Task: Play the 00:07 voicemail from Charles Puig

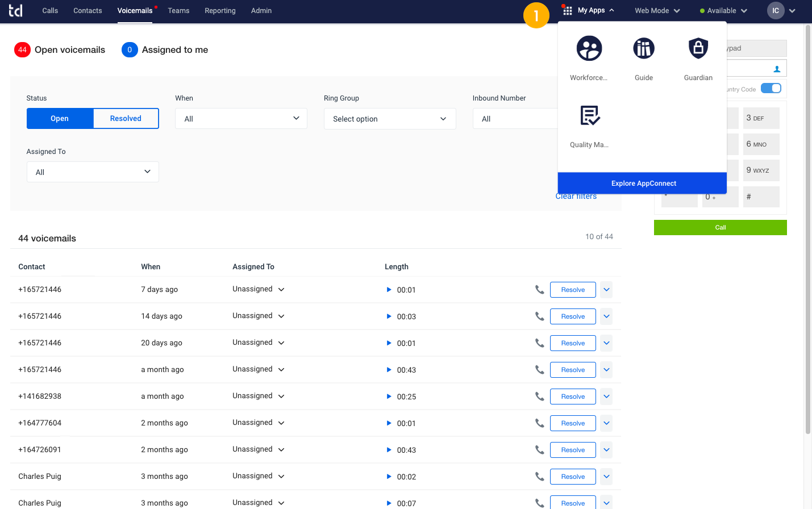Action: (389, 503)
